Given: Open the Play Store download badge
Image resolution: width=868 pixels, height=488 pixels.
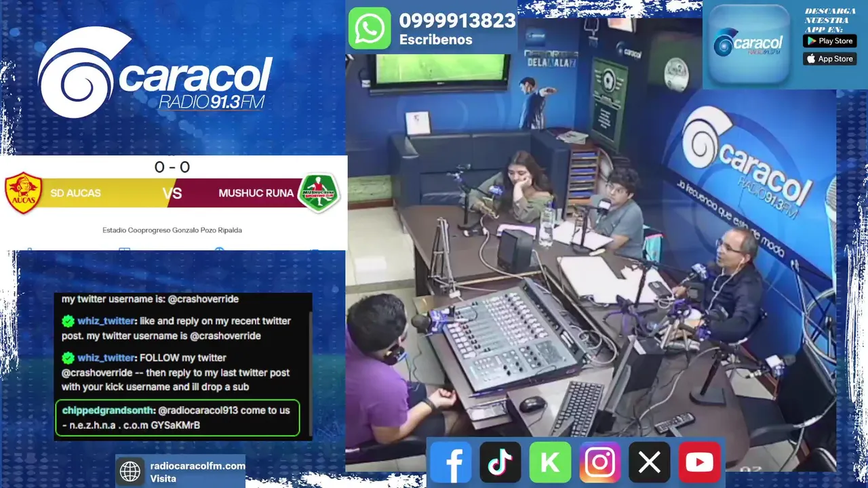Looking at the screenshot, I should click(829, 41).
